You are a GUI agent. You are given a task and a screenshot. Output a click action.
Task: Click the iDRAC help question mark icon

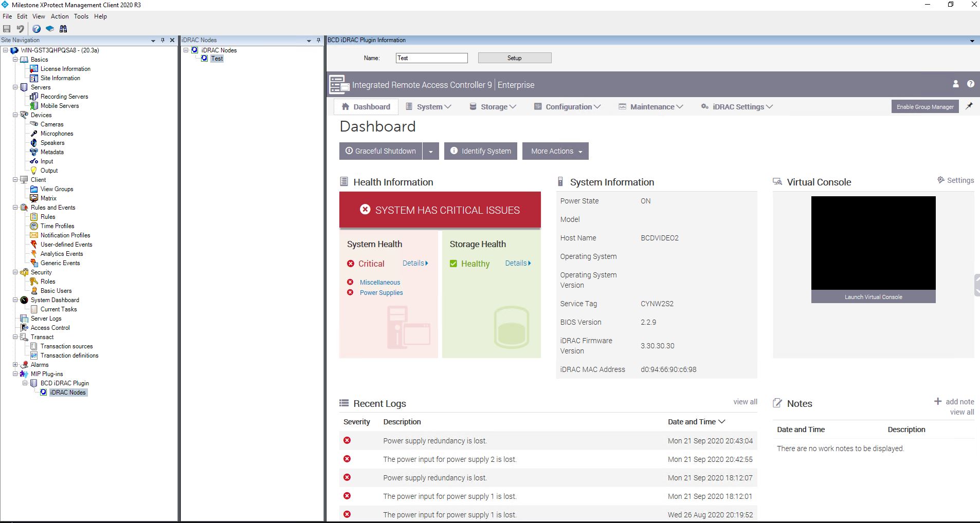tap(971, 84)
